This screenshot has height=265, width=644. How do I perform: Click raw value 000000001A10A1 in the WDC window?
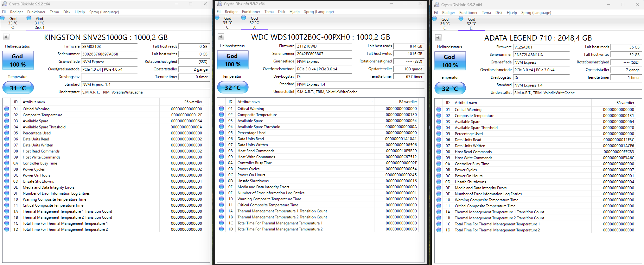[x=401, y=139]
